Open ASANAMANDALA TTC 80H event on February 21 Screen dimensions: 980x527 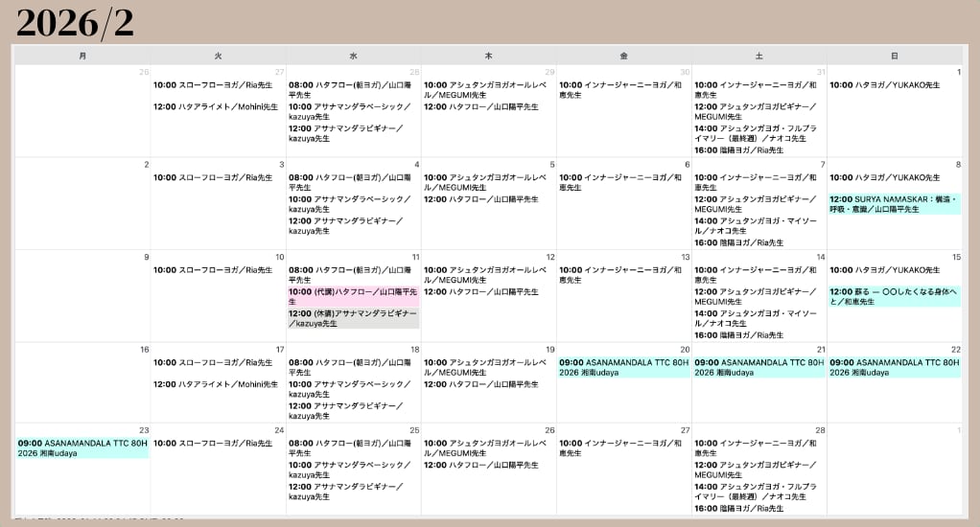point(758,367)
